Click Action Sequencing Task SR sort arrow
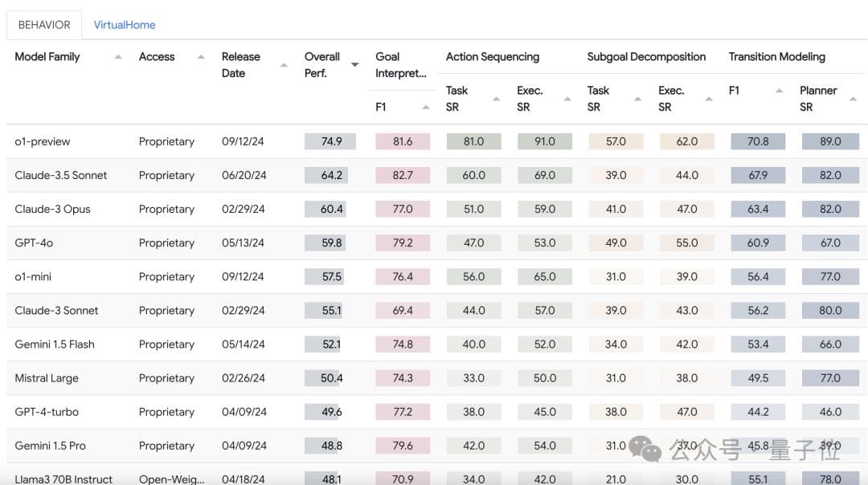The height and width of the screenshot is (485, 868). (x=496, y=99)
